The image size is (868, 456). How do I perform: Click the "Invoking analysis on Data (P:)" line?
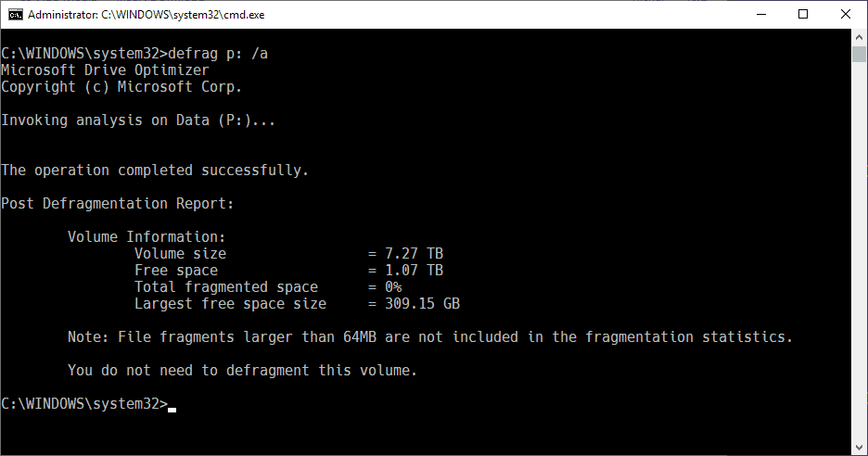[x=138, y=120]
